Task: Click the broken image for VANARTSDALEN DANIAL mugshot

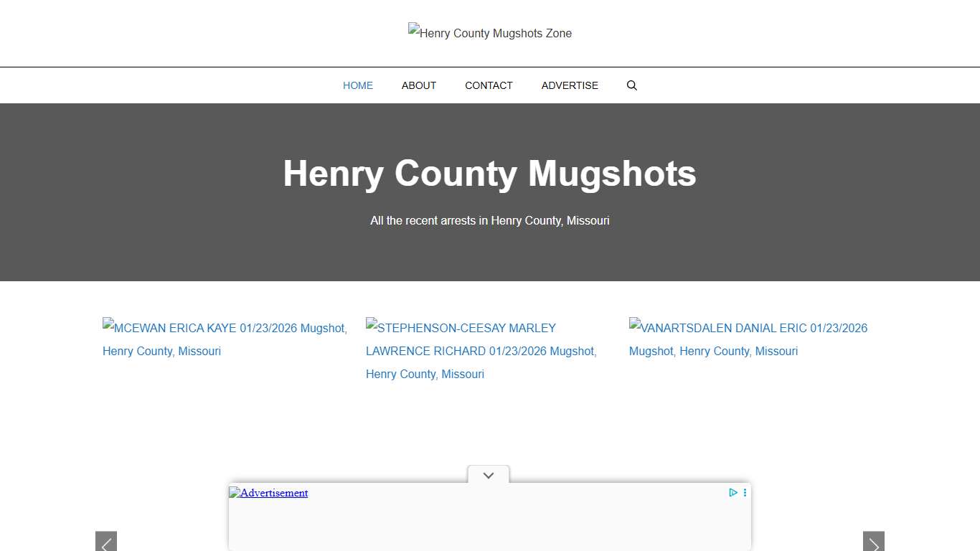Action: tap(634, 325)
